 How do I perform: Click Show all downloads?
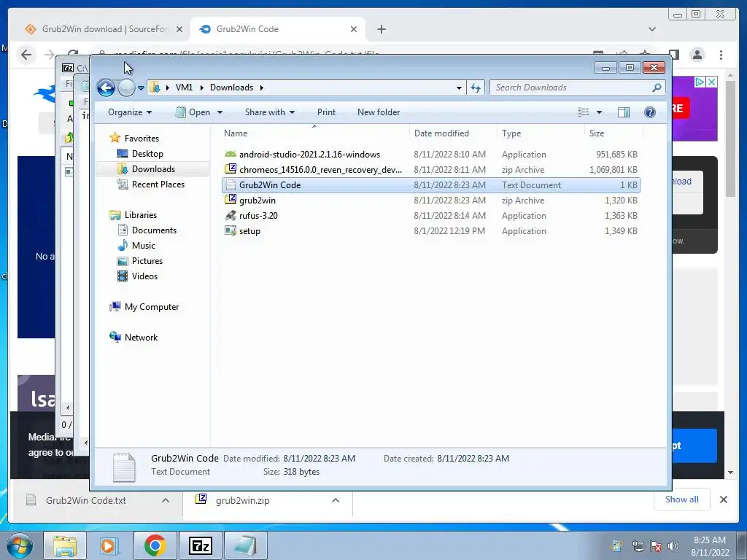tap(682, 499)
